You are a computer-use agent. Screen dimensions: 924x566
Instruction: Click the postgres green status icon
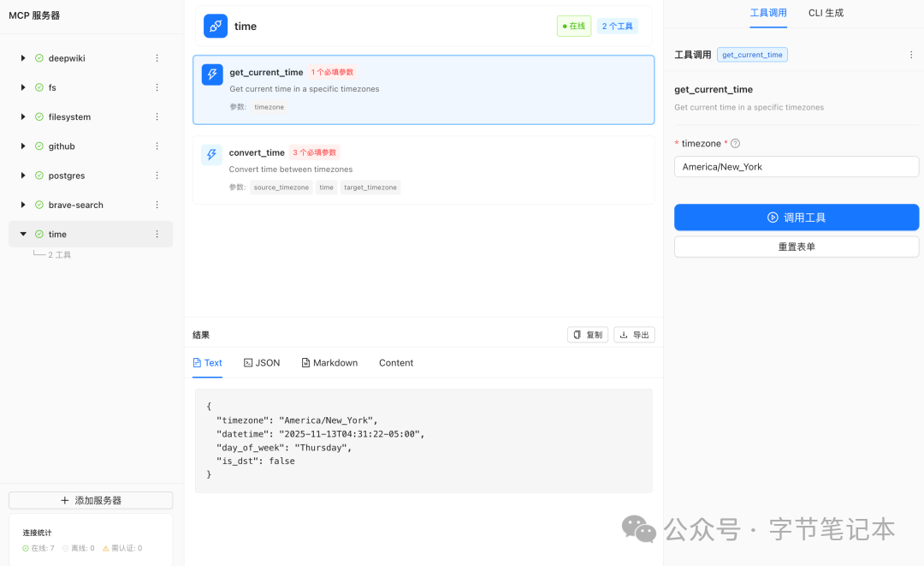[38, 175]
